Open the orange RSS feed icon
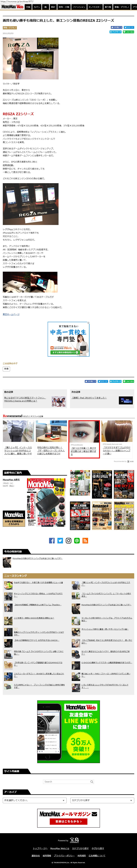Image resolution: width=137 pixels, height=868 pixels. pos(85,540)
